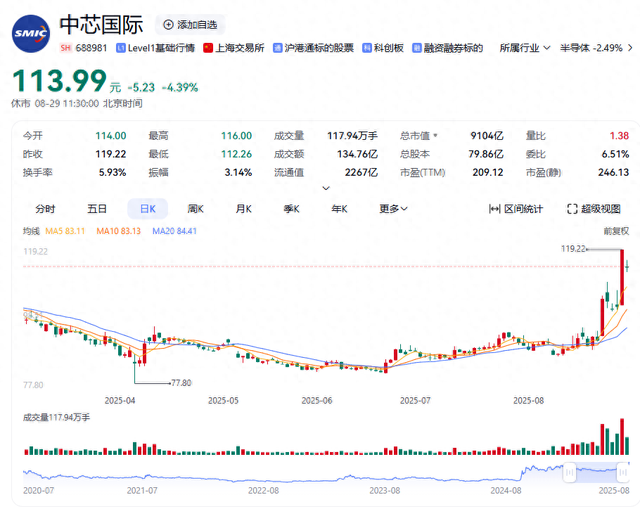Click the 最低 value 112.26
The image size is (640, 509).
[x=236, y=154]
